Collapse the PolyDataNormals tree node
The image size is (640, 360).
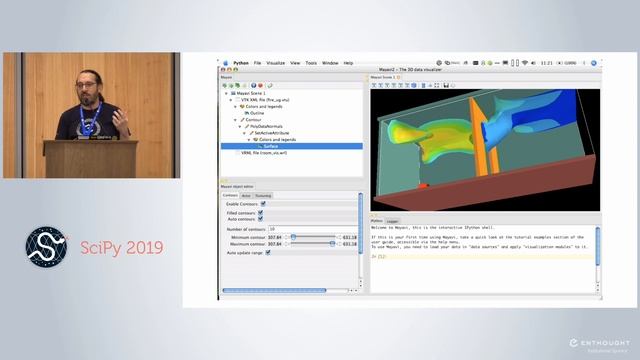240,127
